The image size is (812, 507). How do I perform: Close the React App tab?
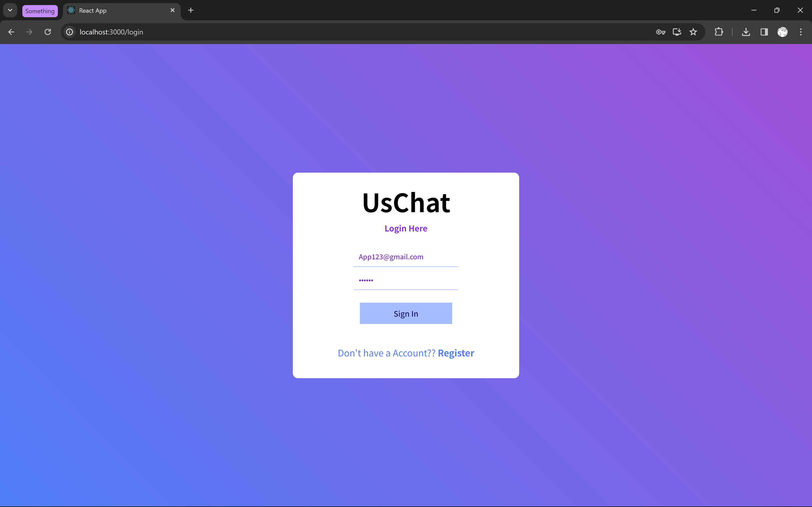tap(173, 10)
